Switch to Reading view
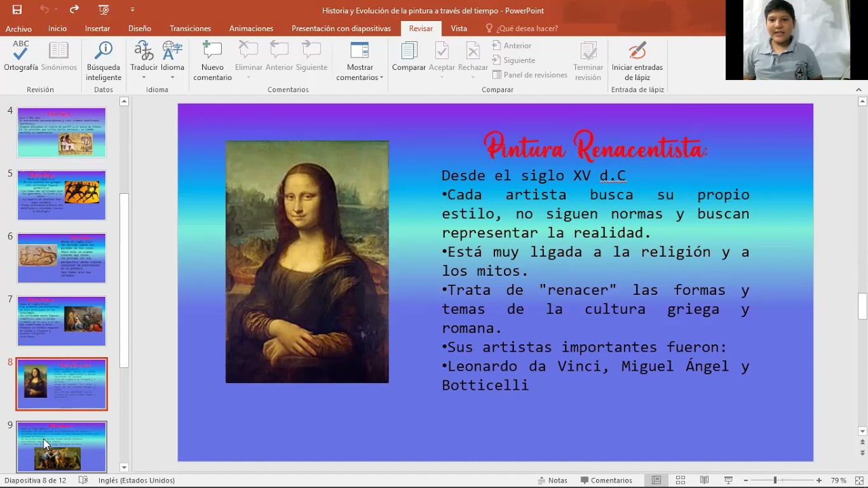The width and height of the screenshot is (868, 488). [704, 481]
